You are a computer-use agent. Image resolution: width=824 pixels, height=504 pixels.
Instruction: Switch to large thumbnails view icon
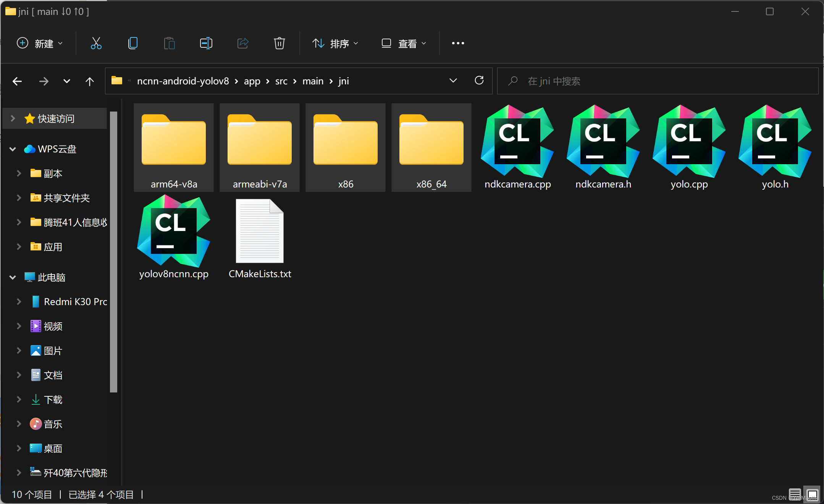(812, 494)
